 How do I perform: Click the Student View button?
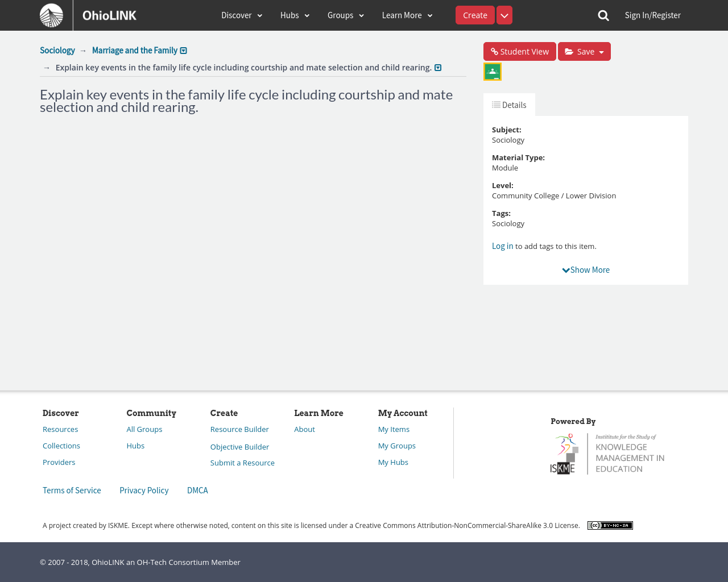coord(520,52)
